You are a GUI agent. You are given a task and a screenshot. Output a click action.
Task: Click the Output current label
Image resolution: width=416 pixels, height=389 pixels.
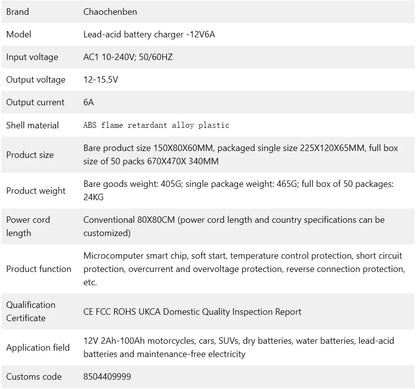[35, 102]
